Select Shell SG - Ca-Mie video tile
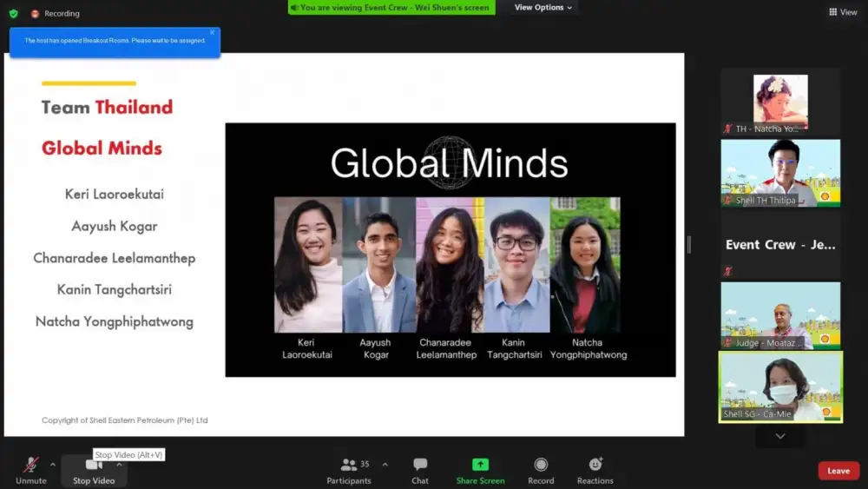 [x=780, y=387]
